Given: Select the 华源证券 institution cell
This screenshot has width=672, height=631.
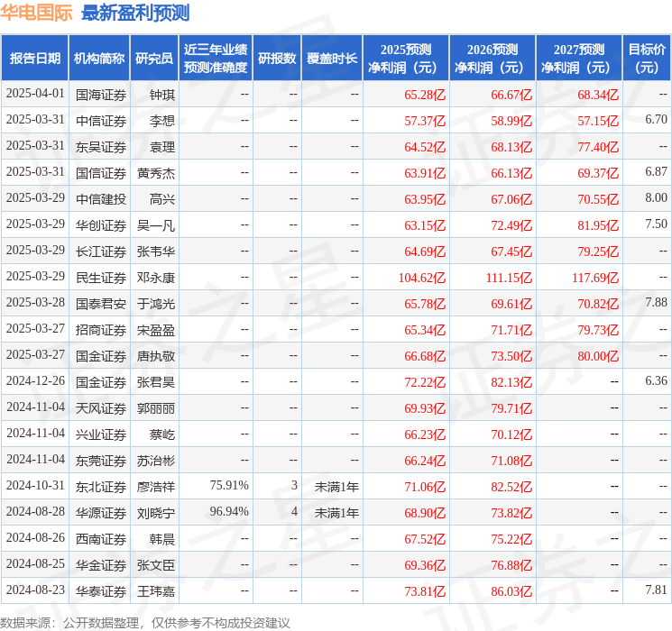Looking at the screenshot, I should (x=101, y=513).
